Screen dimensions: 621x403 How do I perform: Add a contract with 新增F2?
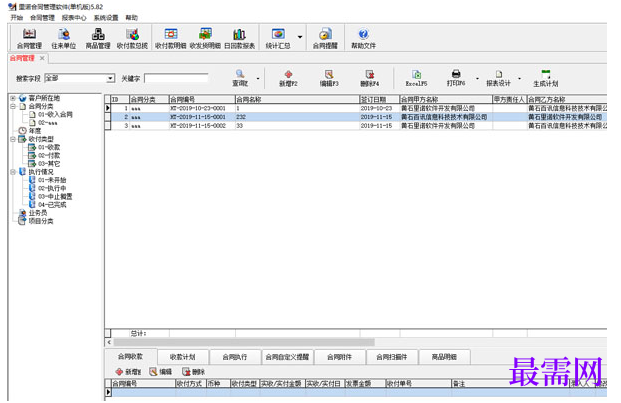[288, 78]
